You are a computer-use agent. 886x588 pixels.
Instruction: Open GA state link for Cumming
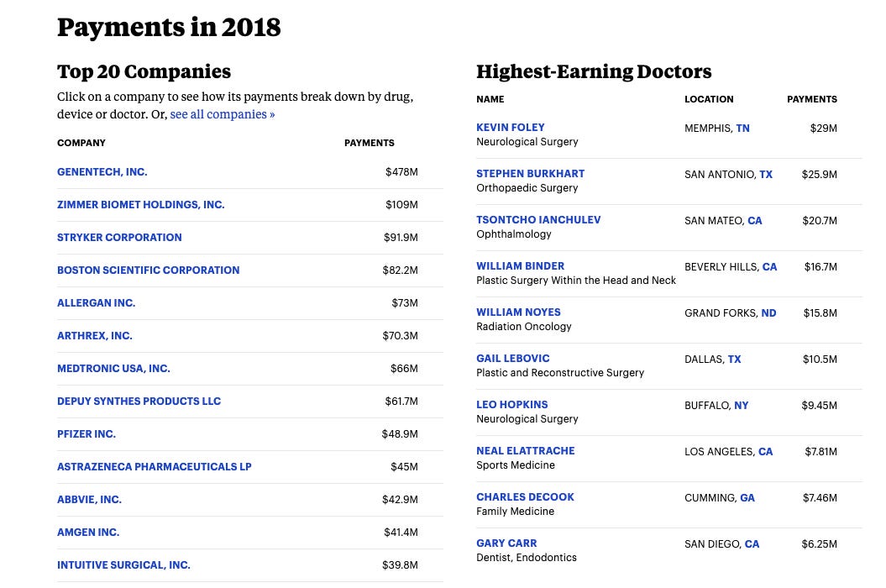click(x=747, y=498)
